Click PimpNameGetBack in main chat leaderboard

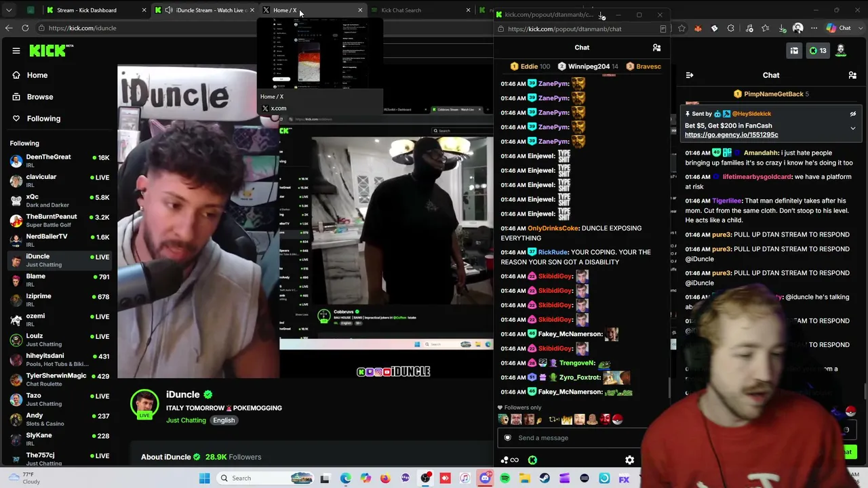tap(773, 94)
